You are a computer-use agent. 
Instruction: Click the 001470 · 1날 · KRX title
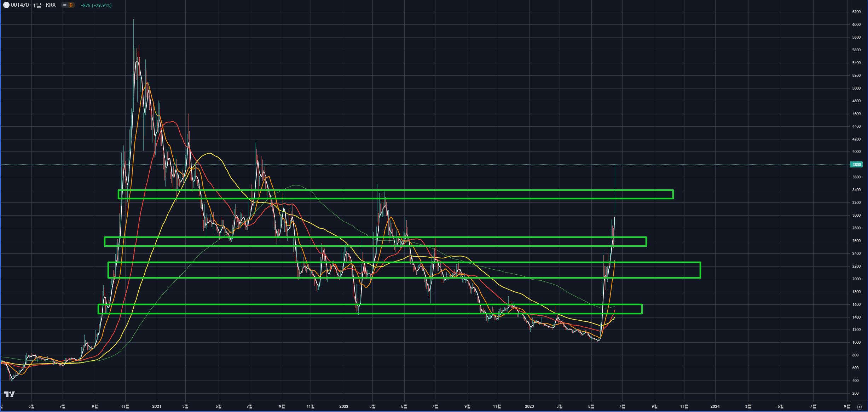(33, 5)
